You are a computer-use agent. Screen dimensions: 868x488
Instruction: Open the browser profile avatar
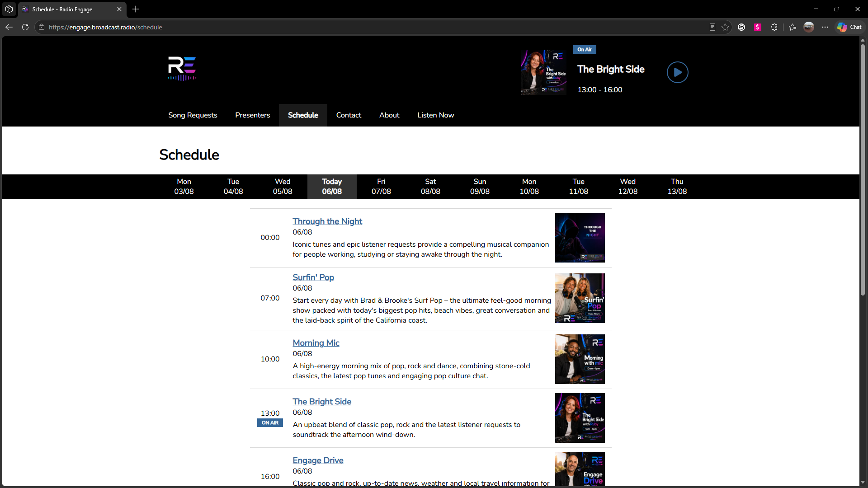(x=809, y=27)
